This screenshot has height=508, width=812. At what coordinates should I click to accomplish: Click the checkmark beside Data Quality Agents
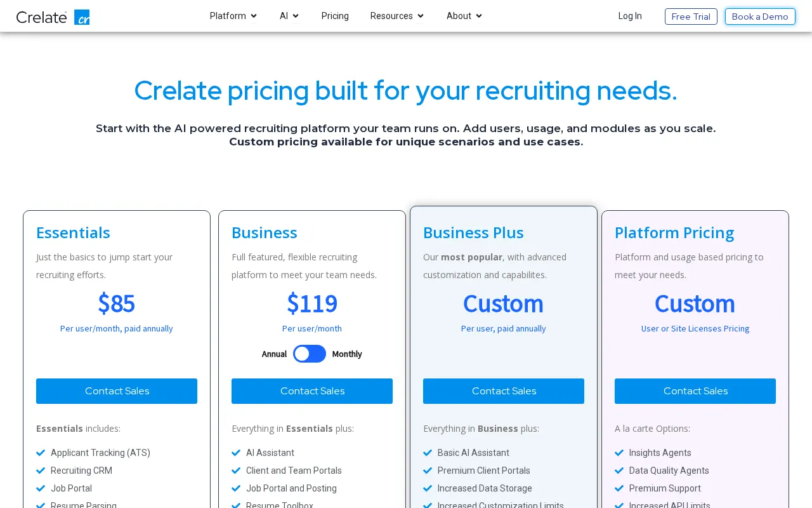pyautogui.click(x=619, y=471)
